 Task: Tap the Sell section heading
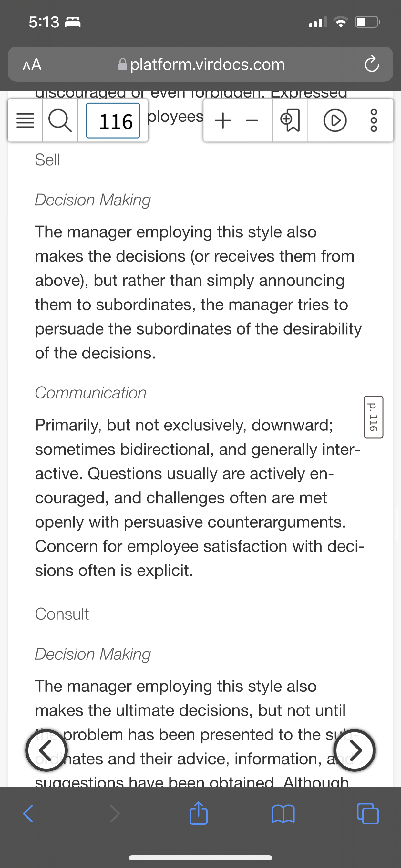[47, 160]
